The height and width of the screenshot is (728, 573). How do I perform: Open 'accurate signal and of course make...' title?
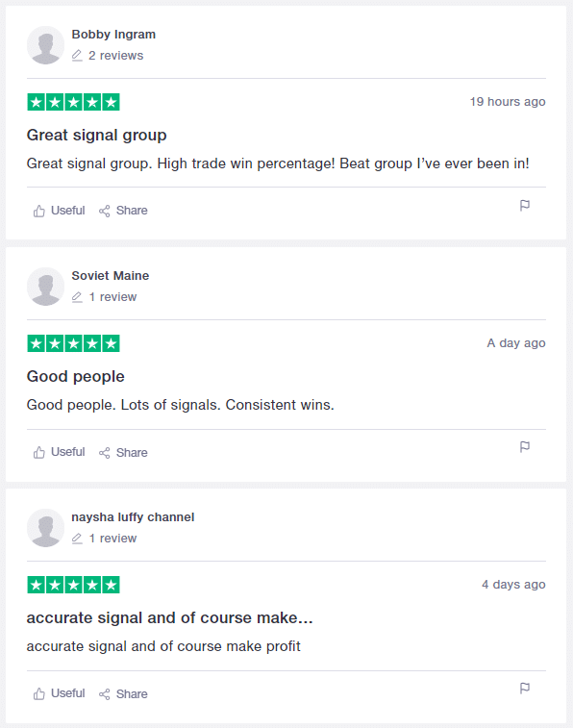point(170,618)
